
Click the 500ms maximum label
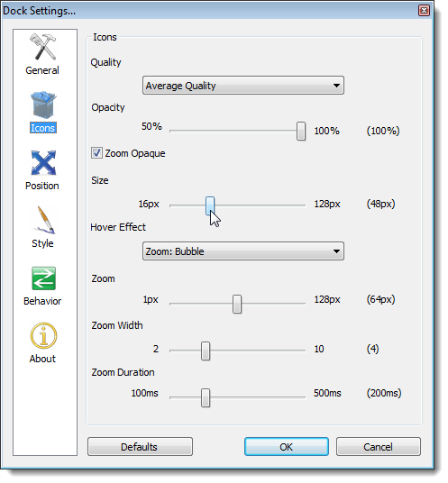coord(327,394)
